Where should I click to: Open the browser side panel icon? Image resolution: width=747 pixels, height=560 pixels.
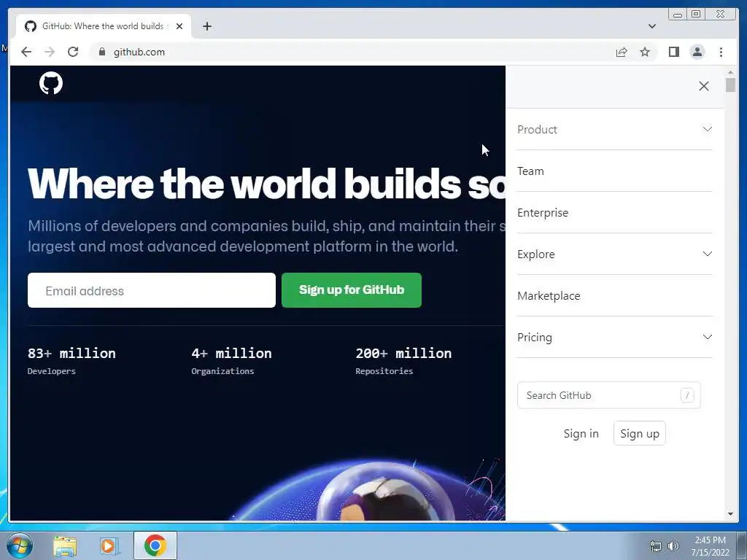[x=673, y=52]
